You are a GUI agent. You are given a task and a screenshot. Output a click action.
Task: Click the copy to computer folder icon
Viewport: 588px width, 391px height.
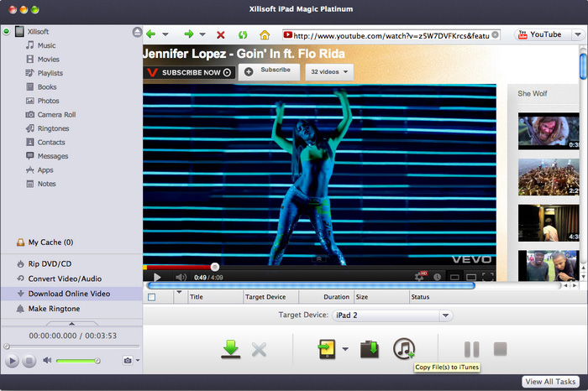point(370,349)
